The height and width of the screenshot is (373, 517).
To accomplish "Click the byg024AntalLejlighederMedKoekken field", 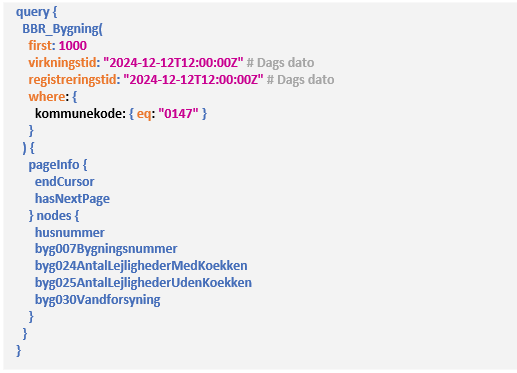I will (141, 266).
